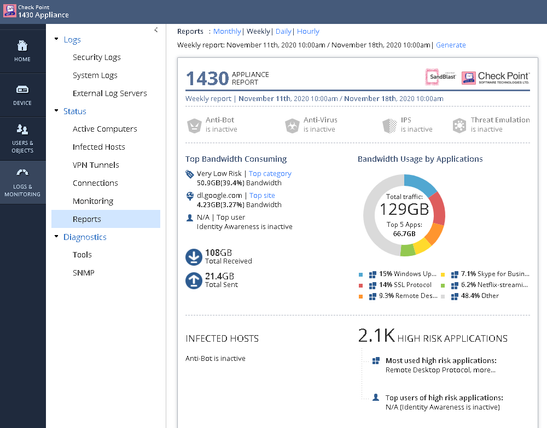Open External Log Servers page
Image resolution: width=547 pixels, height=428 pixels.
coord(110,93)
